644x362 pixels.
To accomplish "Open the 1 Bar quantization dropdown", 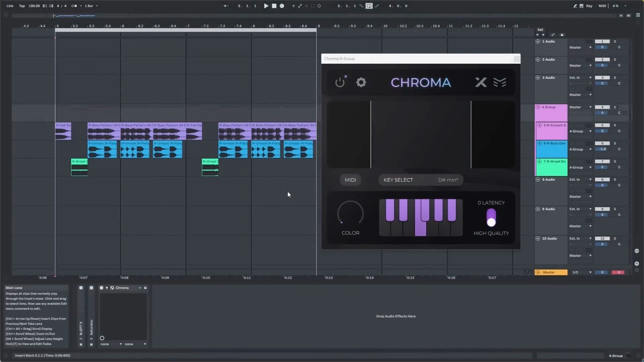I will 91,6.
